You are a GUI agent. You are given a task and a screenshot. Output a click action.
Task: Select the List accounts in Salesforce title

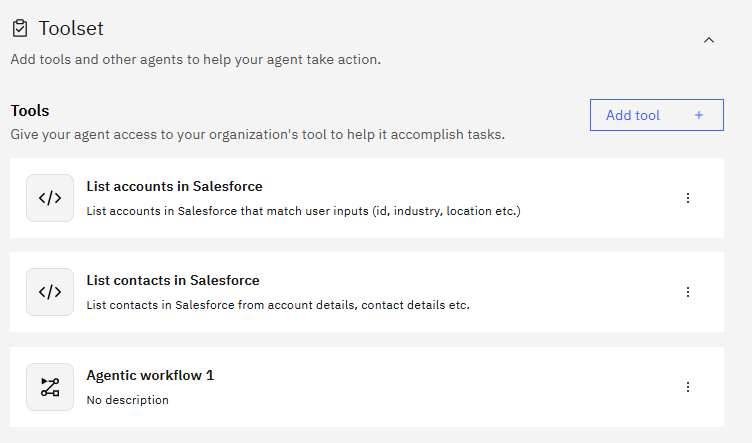(174, 186)
